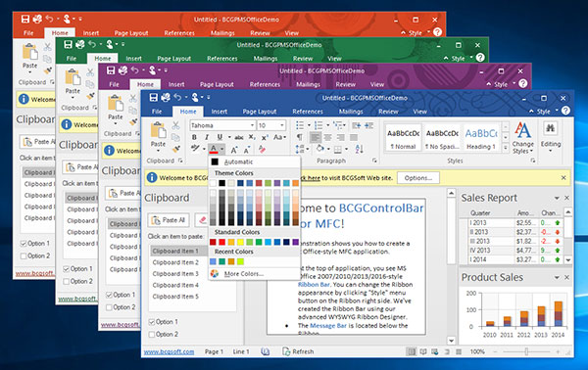Click Cut scissors icon in blue window
Screen dimensions: 588x370
(175, 126)
